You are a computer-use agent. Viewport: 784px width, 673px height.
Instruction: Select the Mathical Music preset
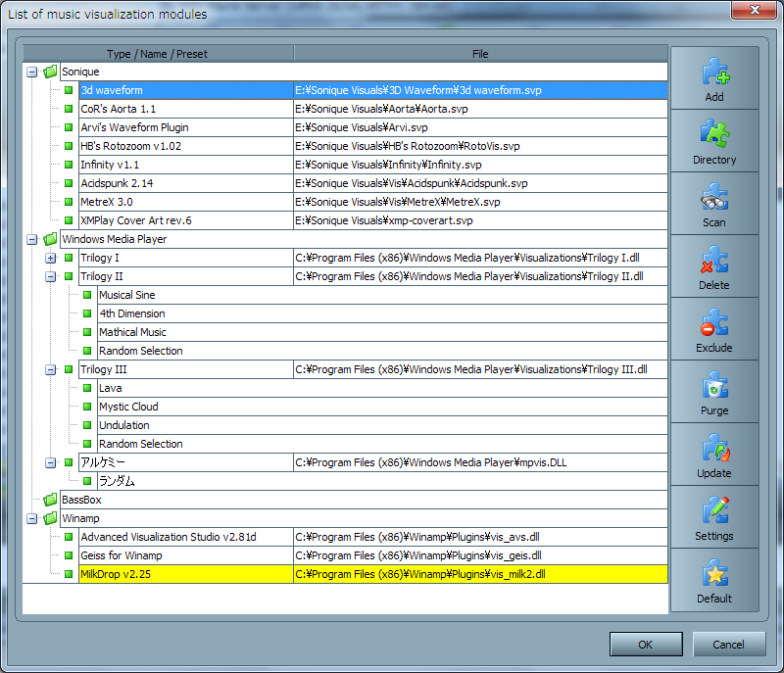coord(132,332)
